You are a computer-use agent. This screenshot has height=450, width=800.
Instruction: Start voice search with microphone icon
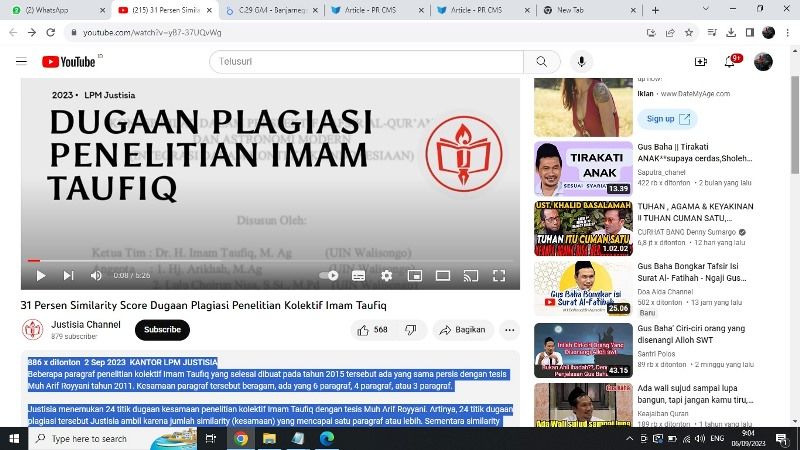(581, 62)
